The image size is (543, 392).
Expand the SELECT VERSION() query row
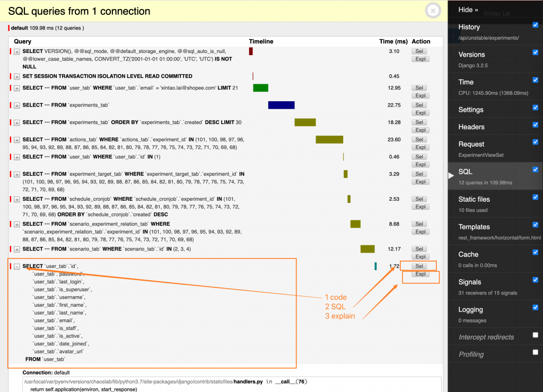(16, 51)
